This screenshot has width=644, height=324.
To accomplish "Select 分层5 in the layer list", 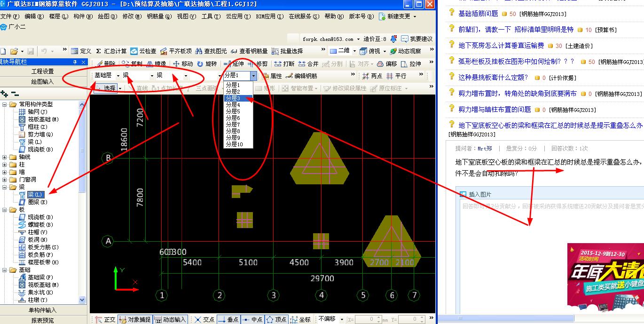I will (x=238, y=111).
